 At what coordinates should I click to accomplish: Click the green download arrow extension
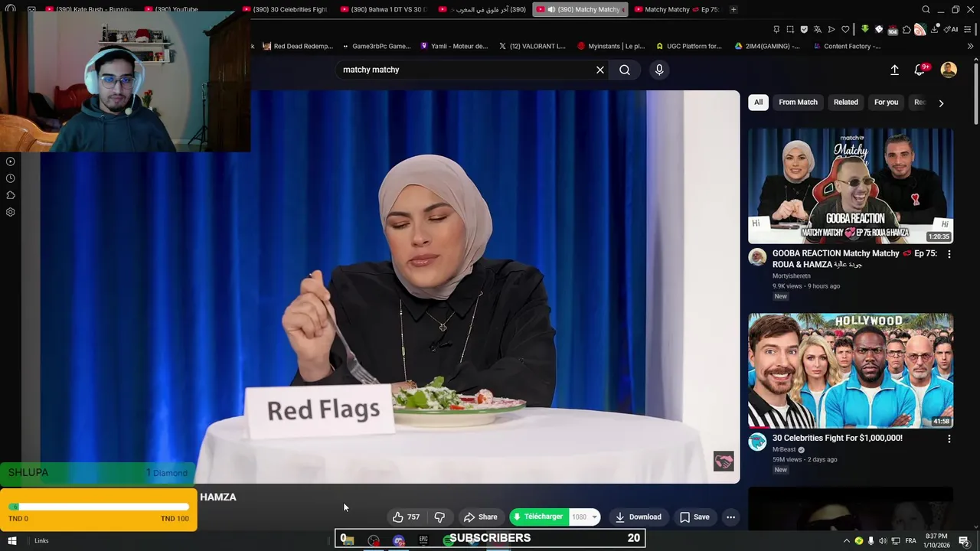coord(864,29)
